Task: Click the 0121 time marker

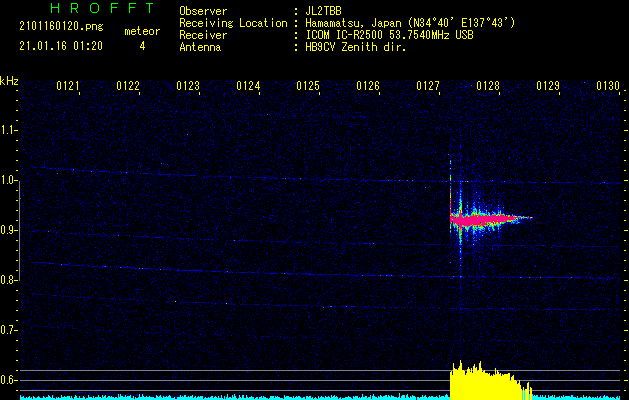Action: coord(68,86)
